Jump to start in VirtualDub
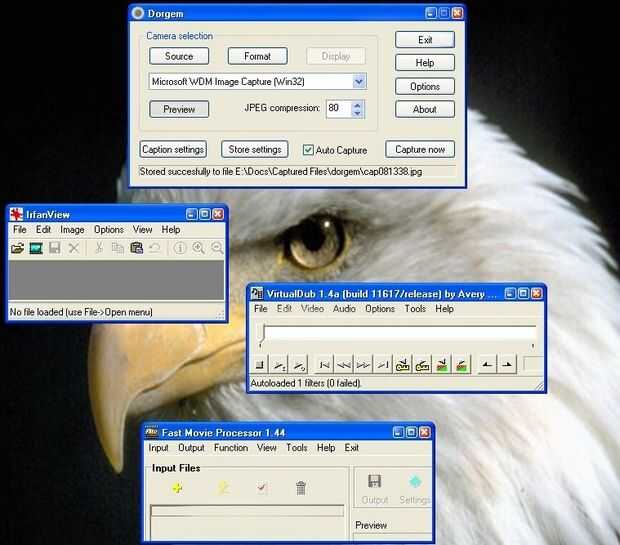The image size is (620, 545). pos(324,365)
